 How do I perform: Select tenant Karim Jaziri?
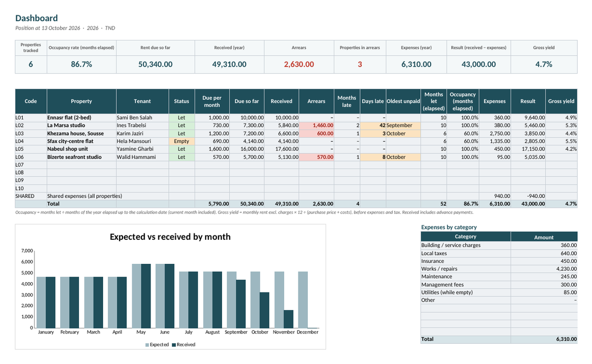(x=142, y=134)
